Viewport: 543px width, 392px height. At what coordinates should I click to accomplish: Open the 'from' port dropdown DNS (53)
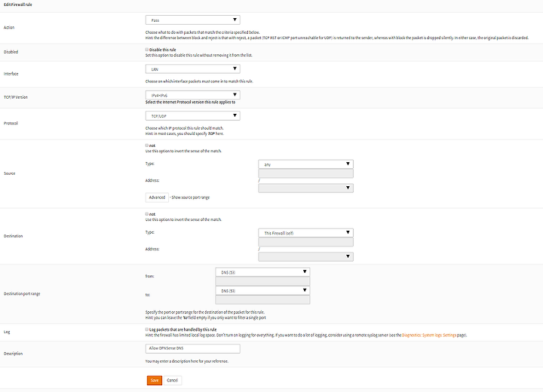[262, 272]
